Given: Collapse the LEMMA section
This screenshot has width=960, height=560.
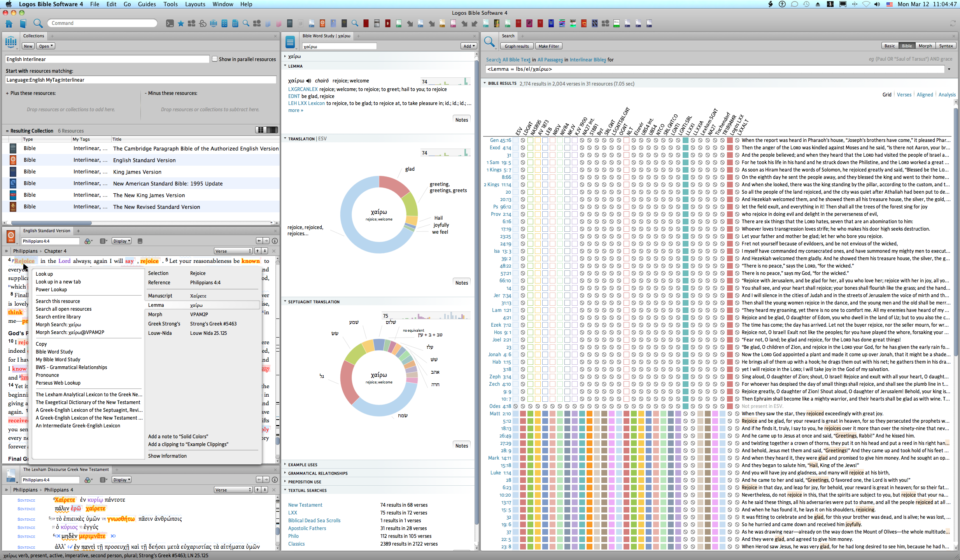Looking at the screenshot, I should pyautogui.click(x=286, y=66).
